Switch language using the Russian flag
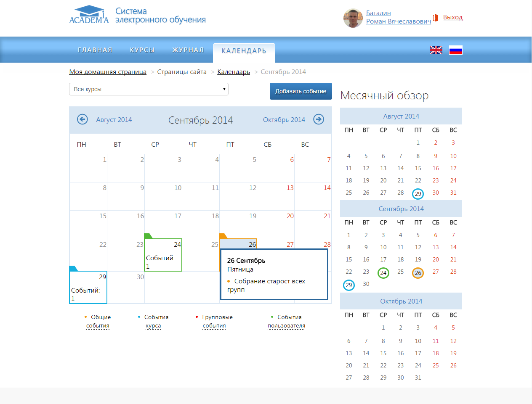 point(455,50)
